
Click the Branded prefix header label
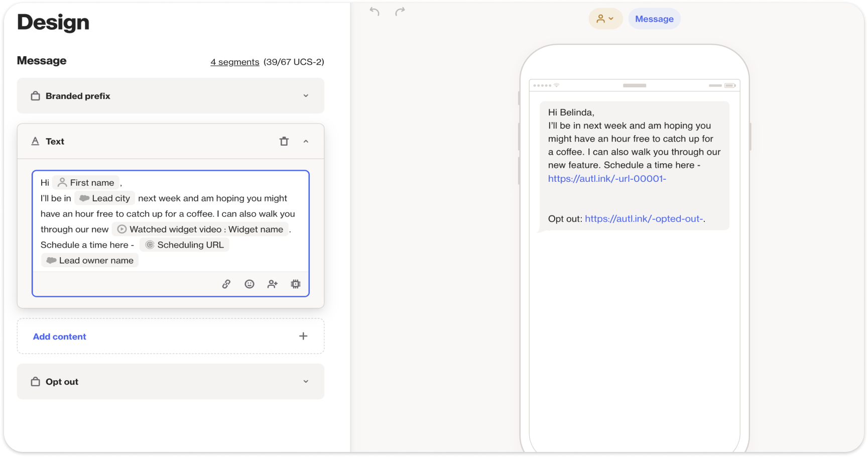tap(78, 96)
